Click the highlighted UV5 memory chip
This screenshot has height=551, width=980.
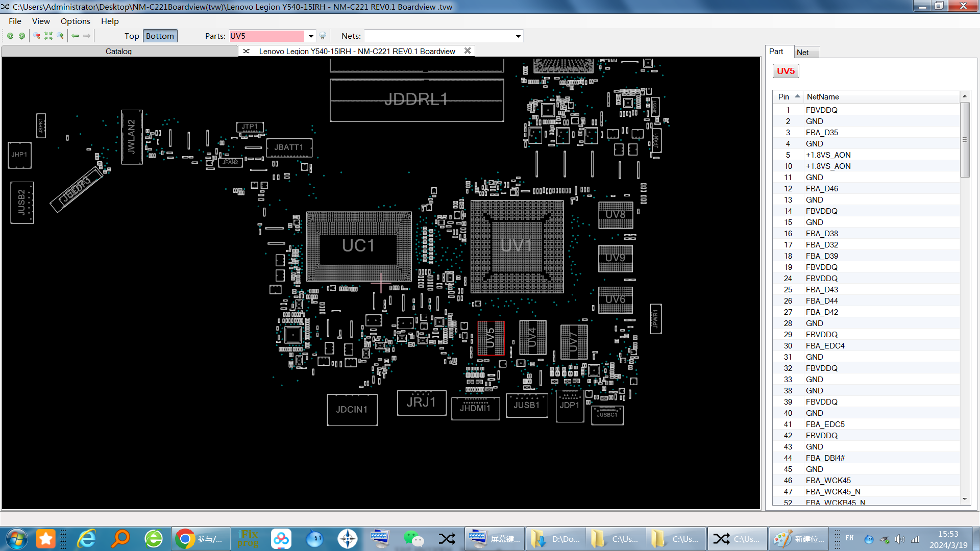[491, 338]
